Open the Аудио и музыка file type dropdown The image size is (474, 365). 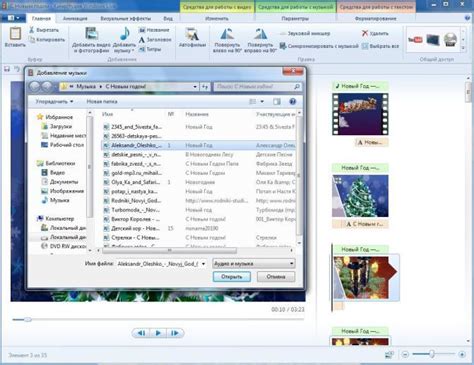[254, 264]
